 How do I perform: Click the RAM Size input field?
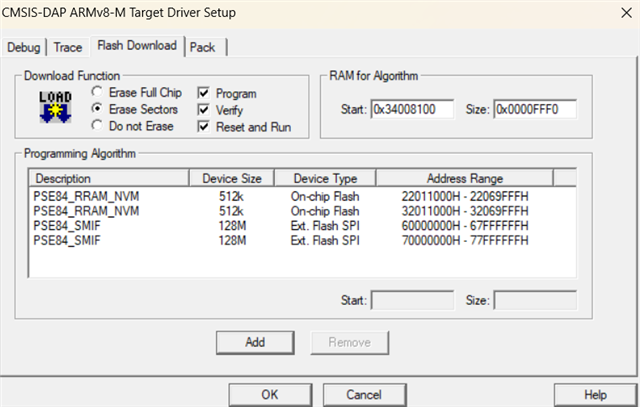click(534, 108)
